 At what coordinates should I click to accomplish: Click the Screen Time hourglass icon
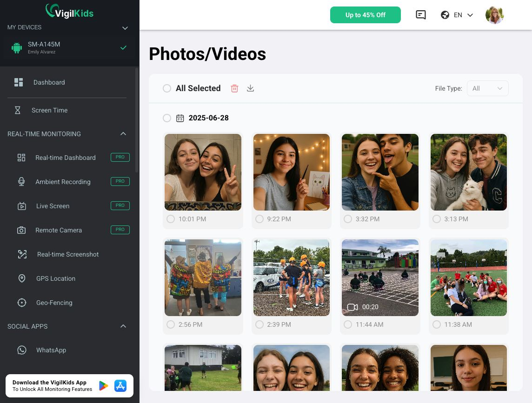(18, 110)
